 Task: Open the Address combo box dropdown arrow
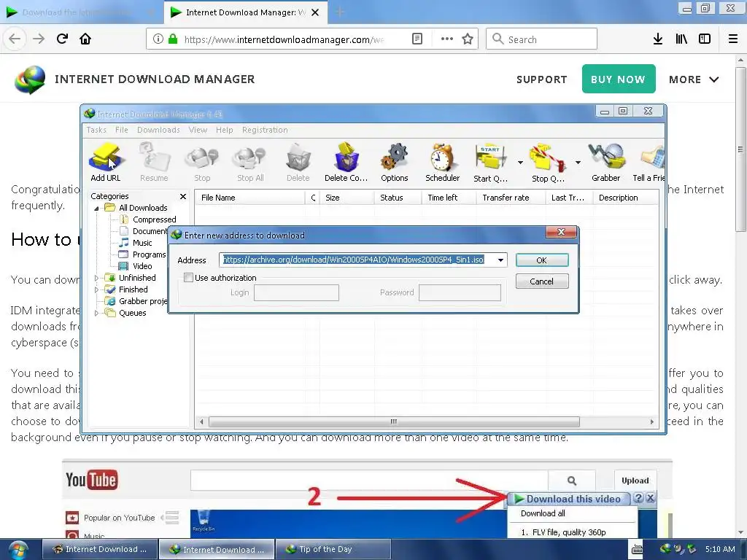pyautogui.click(x=500, y=260)
